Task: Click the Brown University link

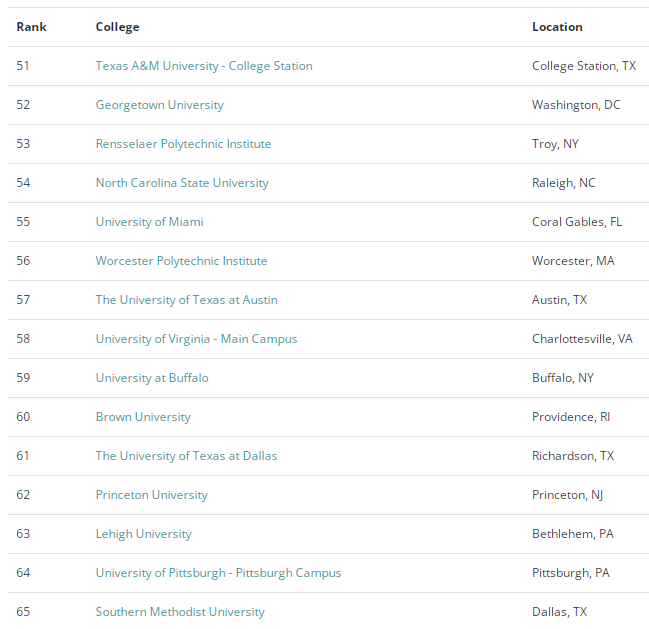Action: (143, 417)
